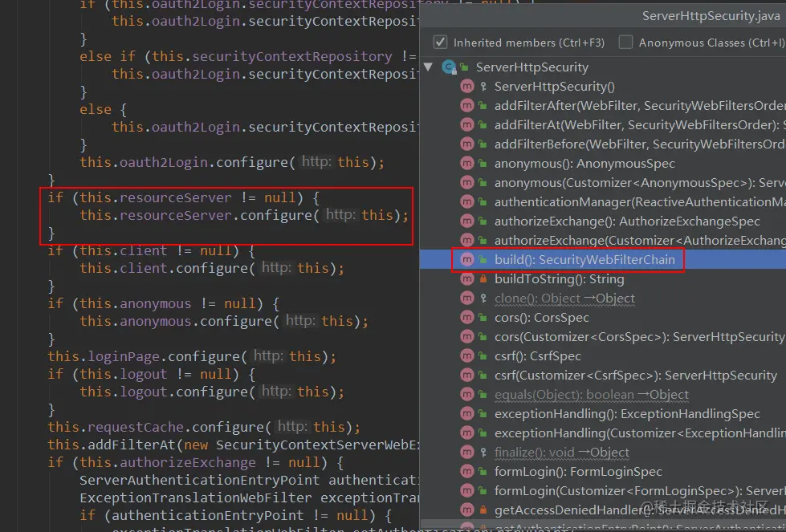The image size is (786, 532).
Task: Click method icon beside csrf(): CsrfSpec
Action: pos(467,356)
